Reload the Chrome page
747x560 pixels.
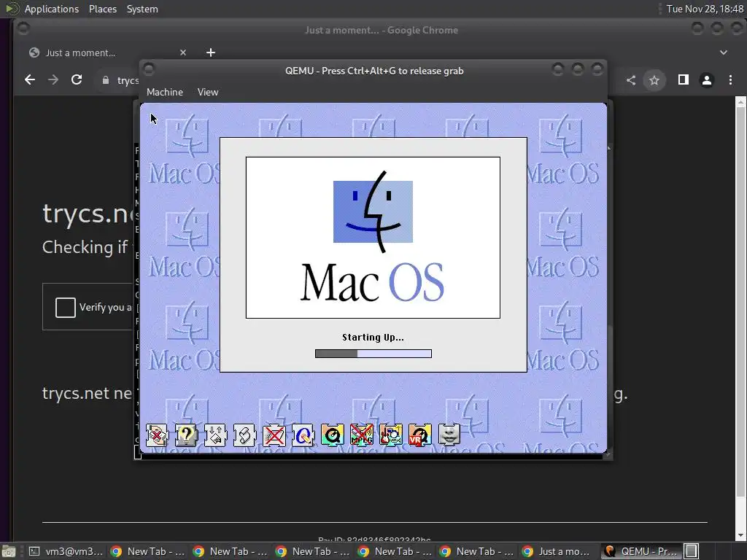tap(77, 80)
